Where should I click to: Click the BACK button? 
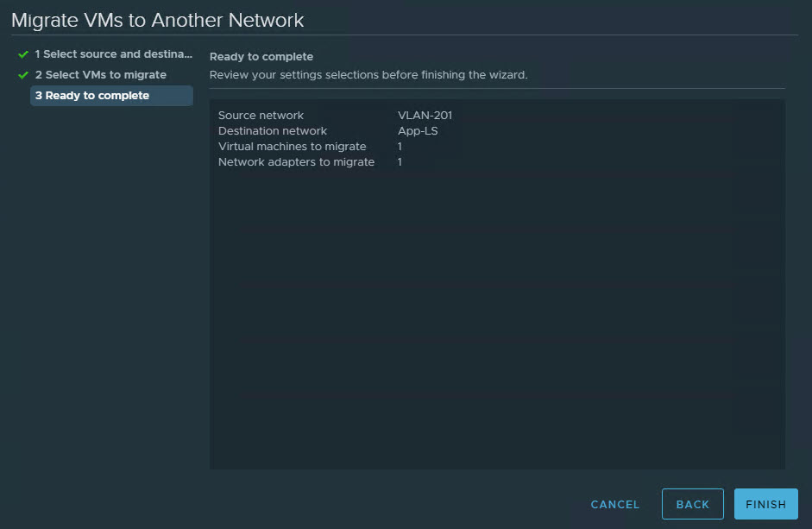pos(692,504)
